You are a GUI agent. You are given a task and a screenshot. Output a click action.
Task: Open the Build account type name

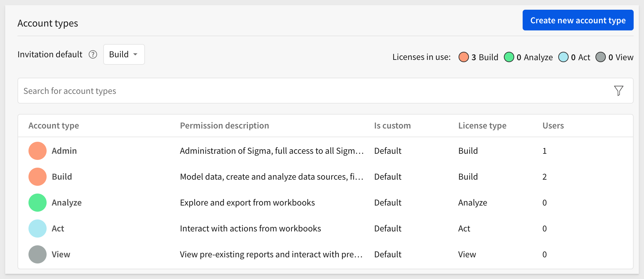pyautogui.click(x=62, y=177)
